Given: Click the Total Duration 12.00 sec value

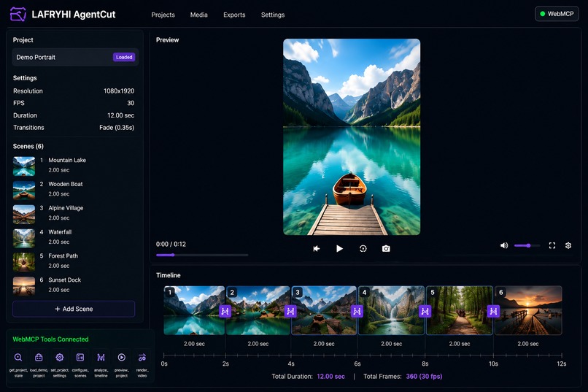Looking at the screenshot, I should tap(330, 376).
